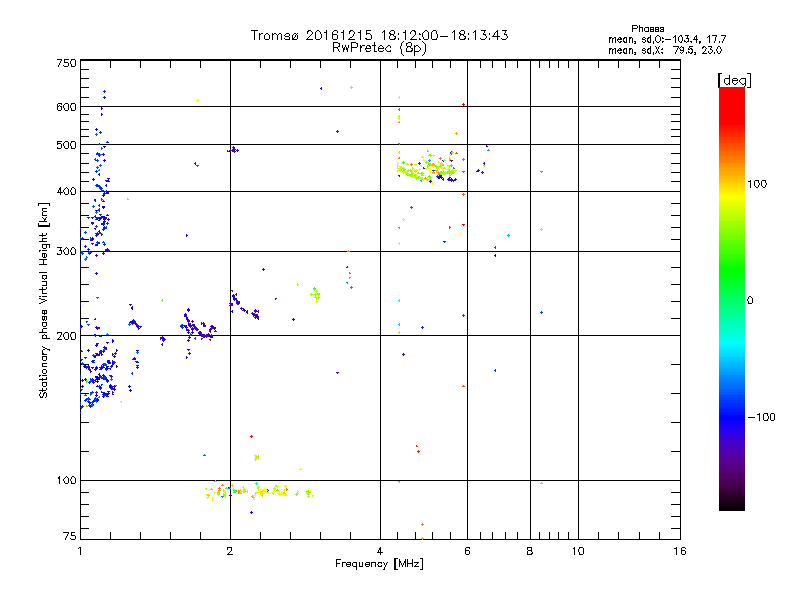This screenshot has height=600, width=800.
Task: Click the y-axis tick label '500'
Action: pos(66,145)
